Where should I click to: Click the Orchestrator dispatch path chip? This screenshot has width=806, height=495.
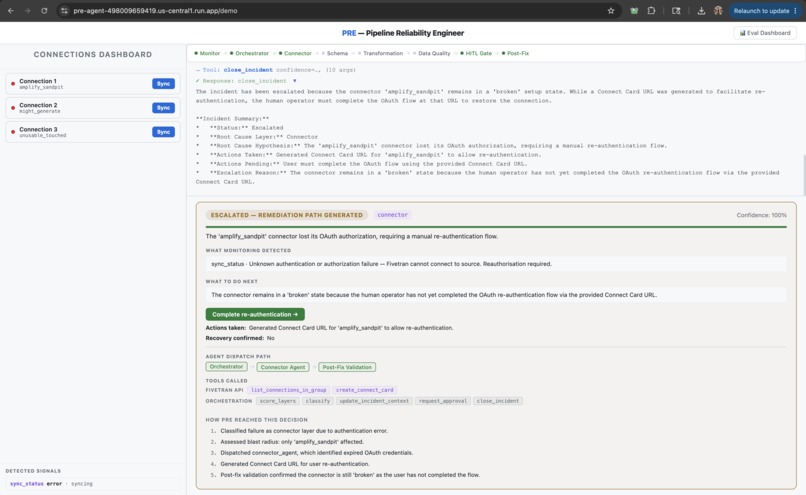tap(226, 366)
